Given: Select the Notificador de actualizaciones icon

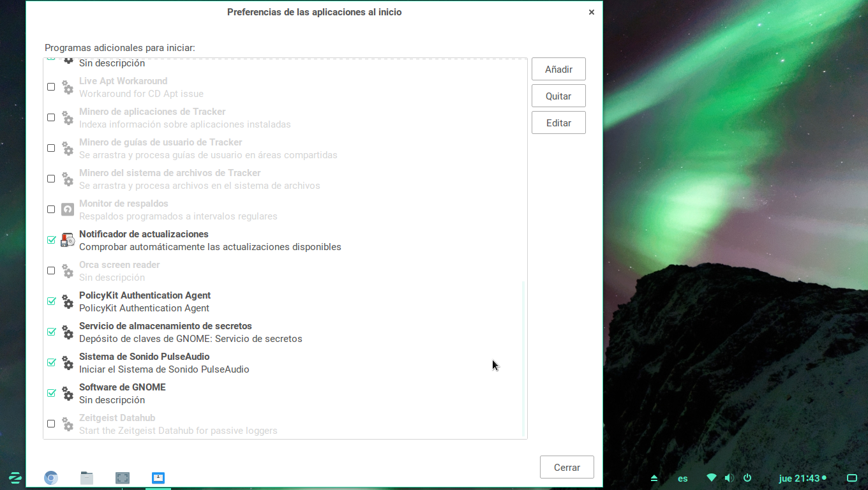Looking at the screenshot, I should point(68,240).
